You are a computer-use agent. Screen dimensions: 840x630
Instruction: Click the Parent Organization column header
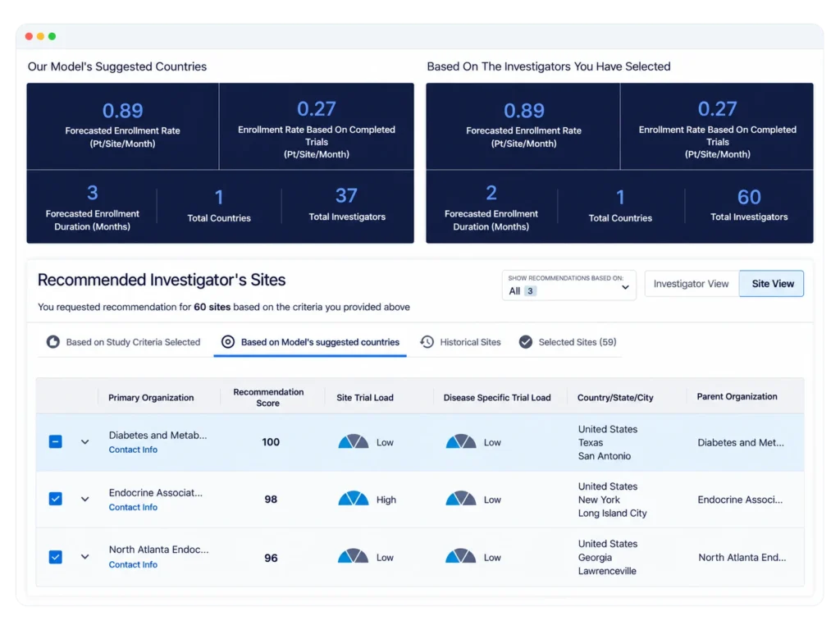pos(737,396)
